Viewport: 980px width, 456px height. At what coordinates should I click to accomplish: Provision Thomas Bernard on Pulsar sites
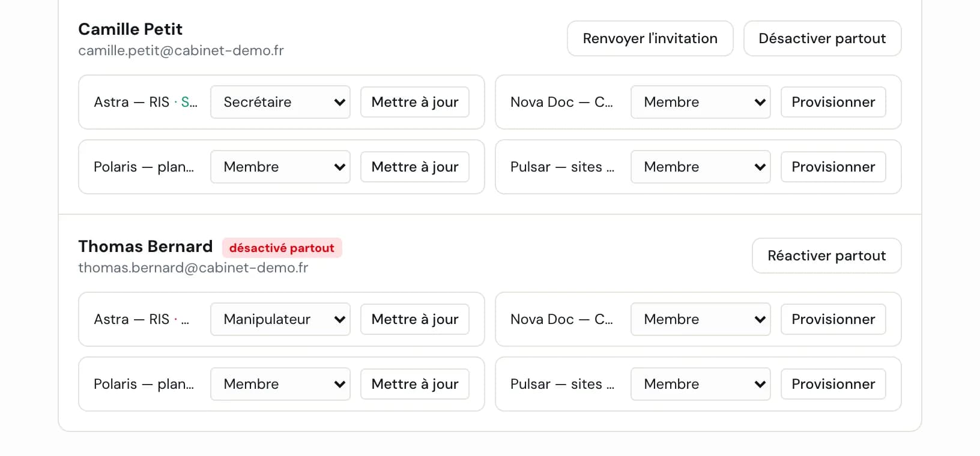point(833,384)
